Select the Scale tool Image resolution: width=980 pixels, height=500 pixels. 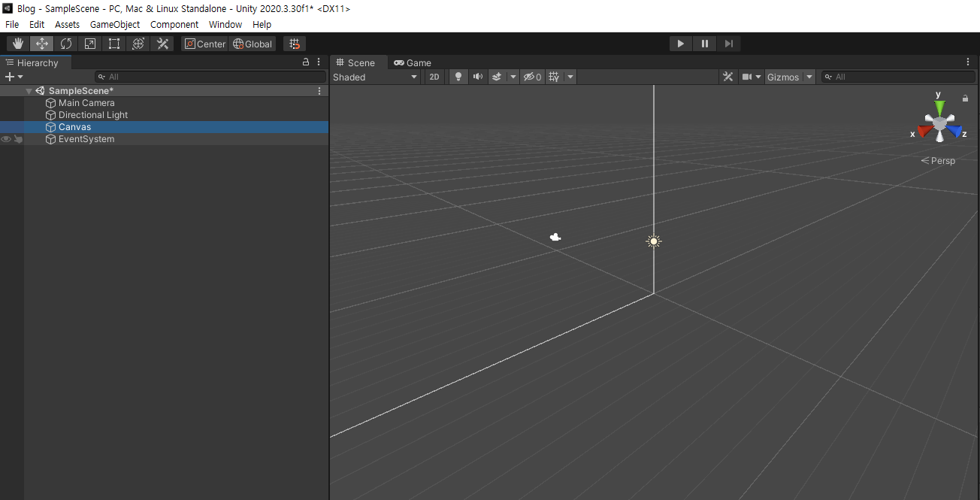click(x=90, y=44)
